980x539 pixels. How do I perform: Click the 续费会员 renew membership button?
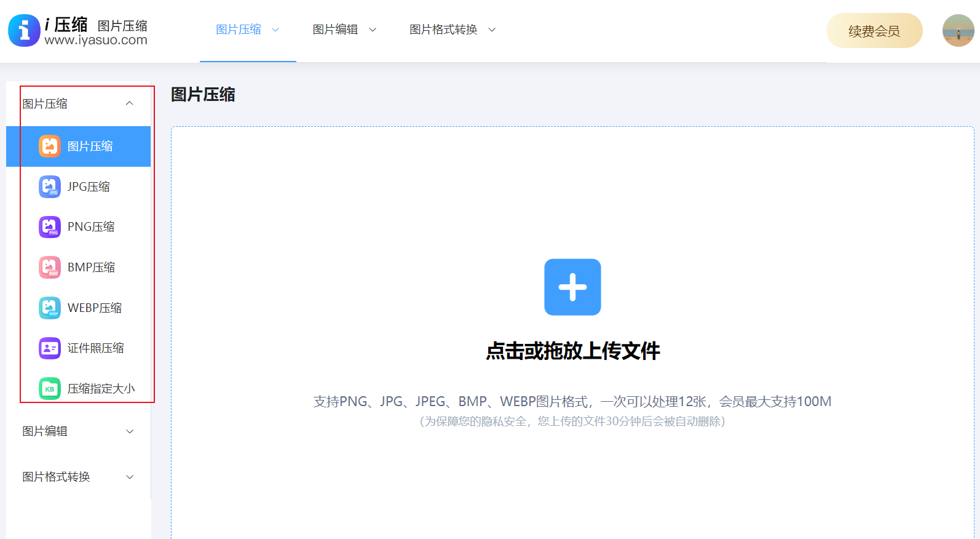pyautogui.click(x=874, y=31)
